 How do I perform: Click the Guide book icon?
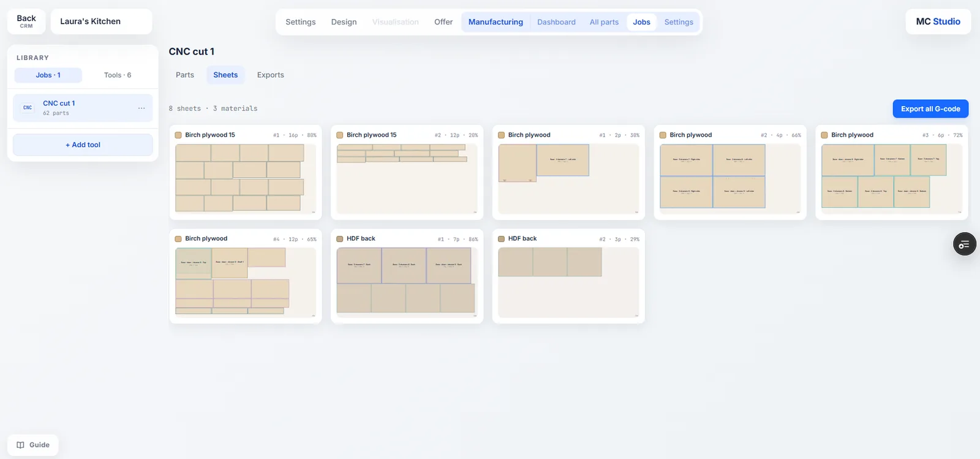pos(21,445)
